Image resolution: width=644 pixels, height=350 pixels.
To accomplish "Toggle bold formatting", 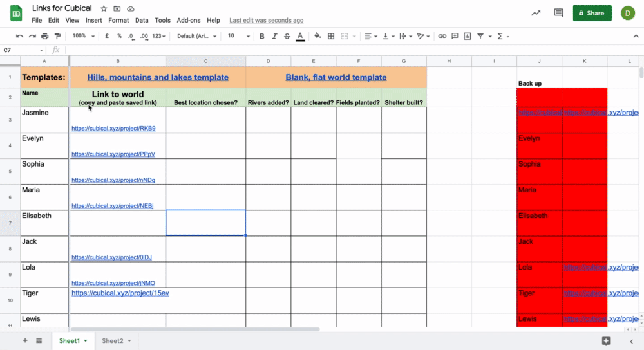I will (x=262, y=36).
